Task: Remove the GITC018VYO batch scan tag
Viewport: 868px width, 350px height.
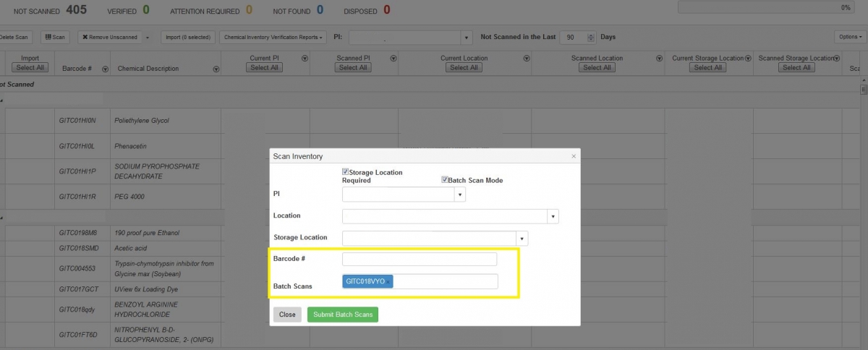Action: 388,281
